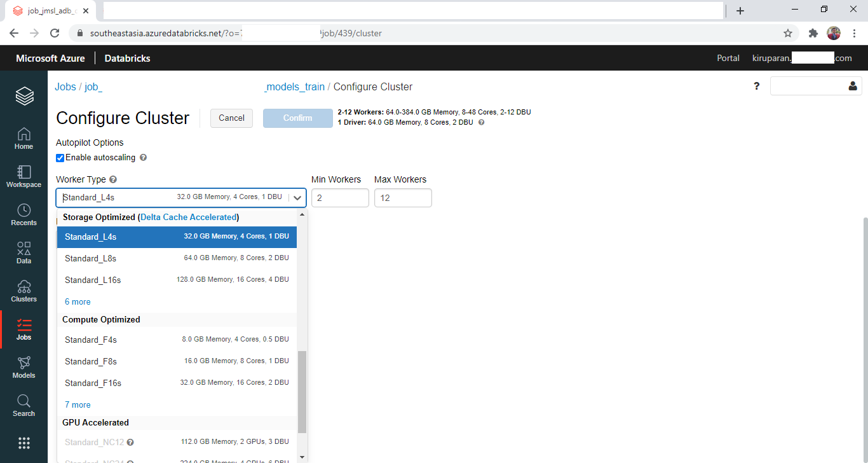Screen dimensions: 868x463
Task: Click the help icon beside Enable autoscaling
Action: (143, 158)
